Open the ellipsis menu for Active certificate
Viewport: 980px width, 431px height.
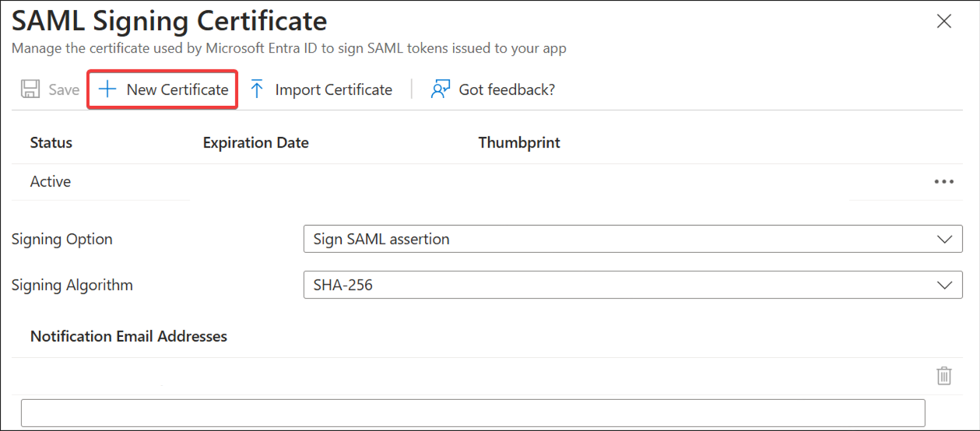pos(943,182)
